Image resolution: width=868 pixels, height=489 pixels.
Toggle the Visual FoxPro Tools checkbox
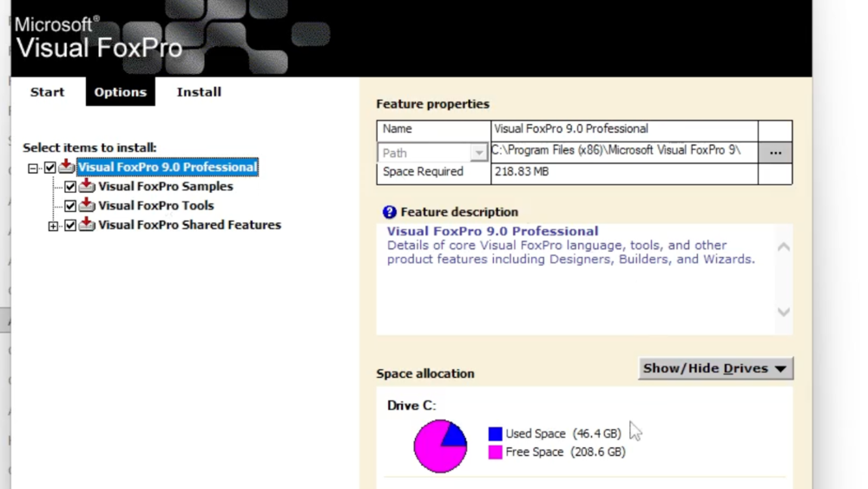pyautogui.click(x=70, y=206)
